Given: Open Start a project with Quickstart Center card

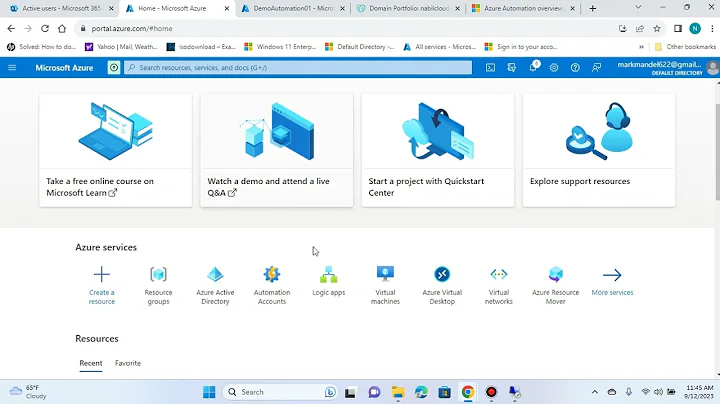Looking at the screenshot, I should point(438,150).
